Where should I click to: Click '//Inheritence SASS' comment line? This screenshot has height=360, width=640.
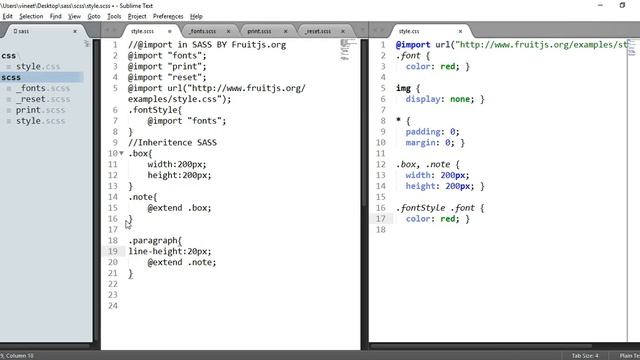point(172,142)
